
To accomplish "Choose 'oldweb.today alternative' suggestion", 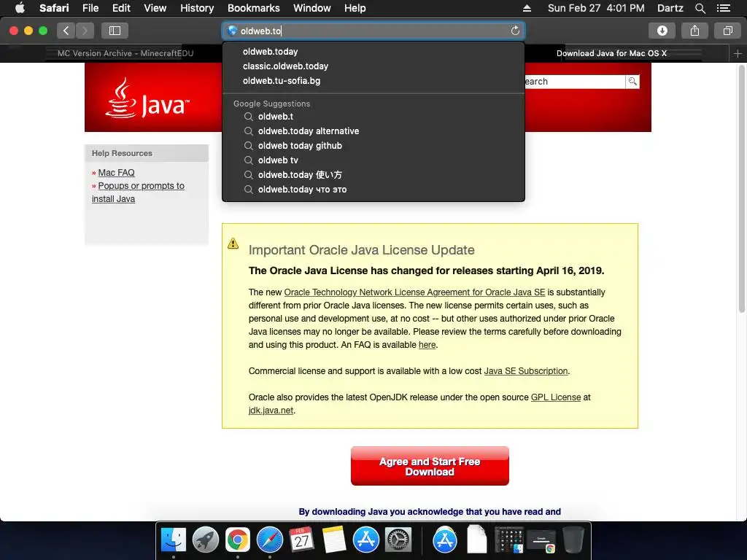I will click(373, 131).
